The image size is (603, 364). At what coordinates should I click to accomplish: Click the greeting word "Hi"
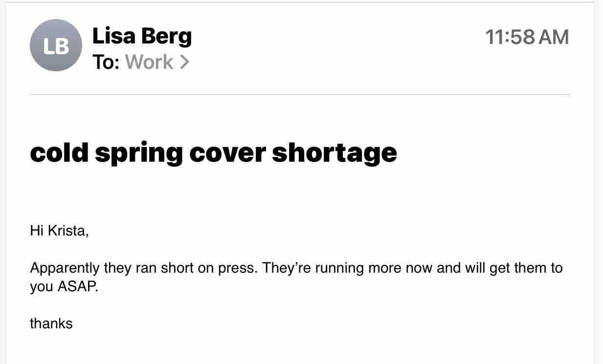[37, 230]
